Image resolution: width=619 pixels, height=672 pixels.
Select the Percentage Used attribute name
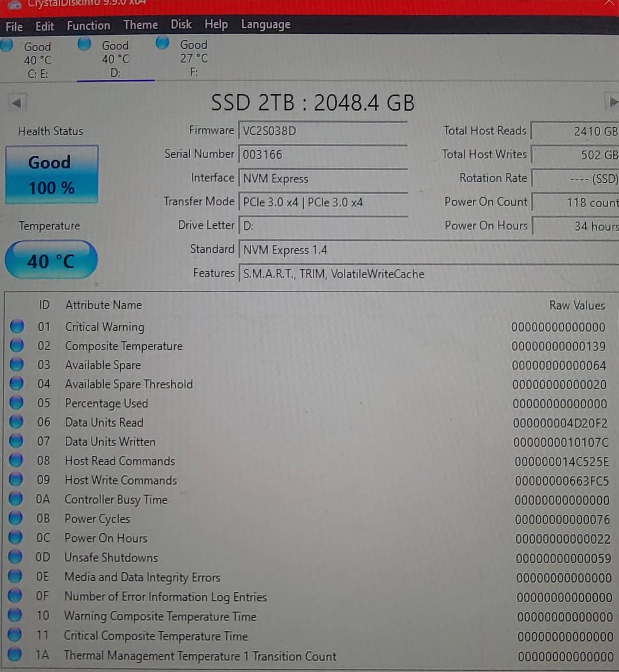tap(106, 404)
